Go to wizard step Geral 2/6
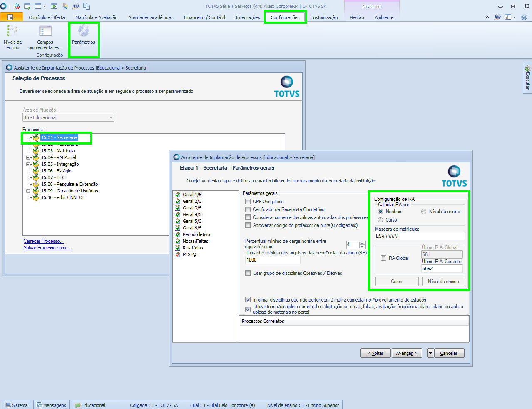Screen dimensions: 532x409 tap(192, 201)
